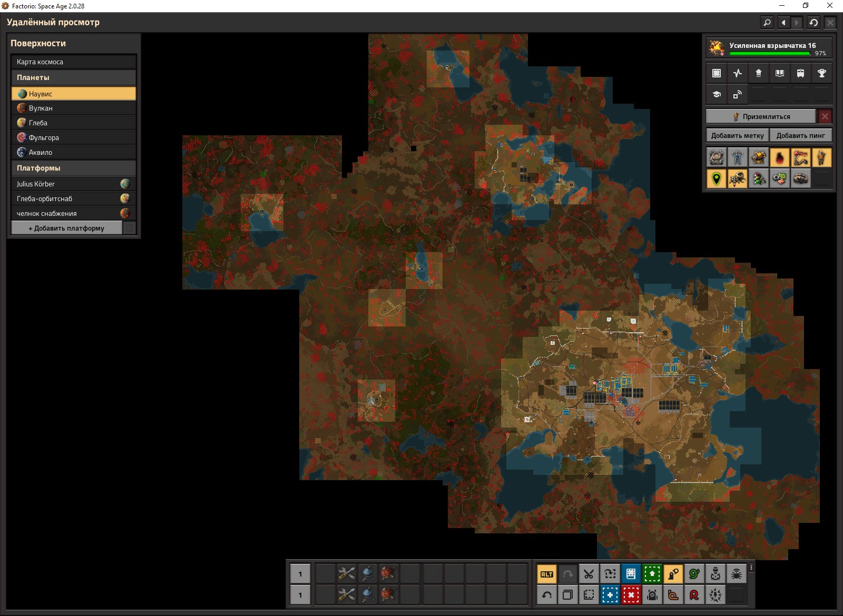Toggle electric pole network map filter

pos(738,157)
